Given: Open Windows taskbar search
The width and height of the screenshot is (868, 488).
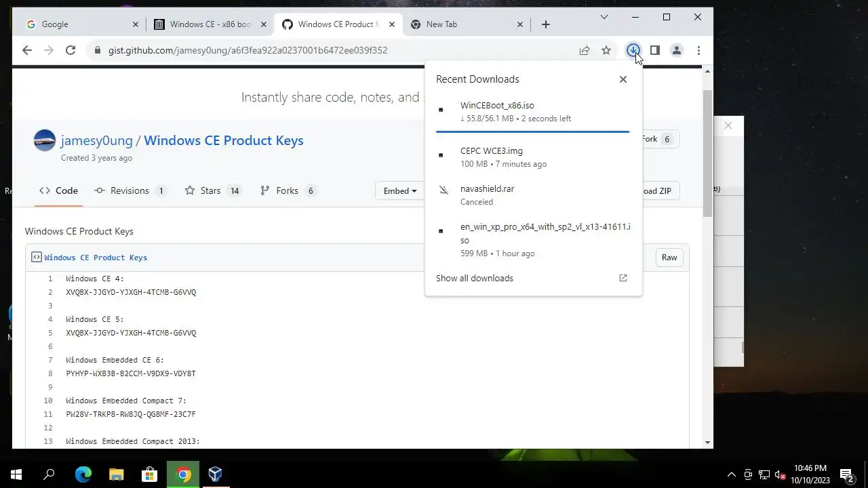Looking at the screenshot, I should [x=49, y=474].
